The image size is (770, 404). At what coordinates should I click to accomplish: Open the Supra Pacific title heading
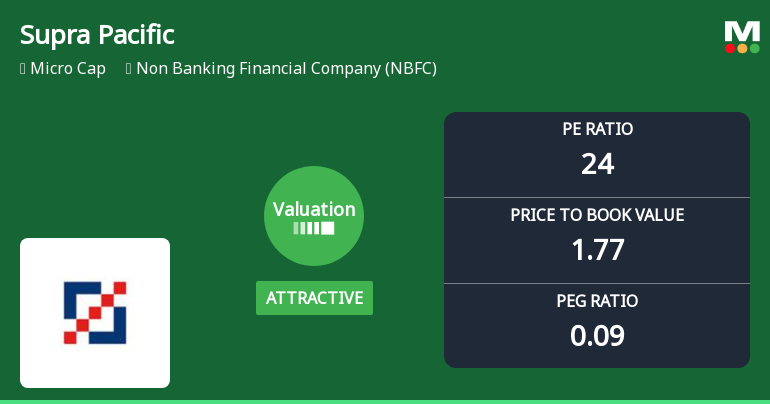[97, 35]
